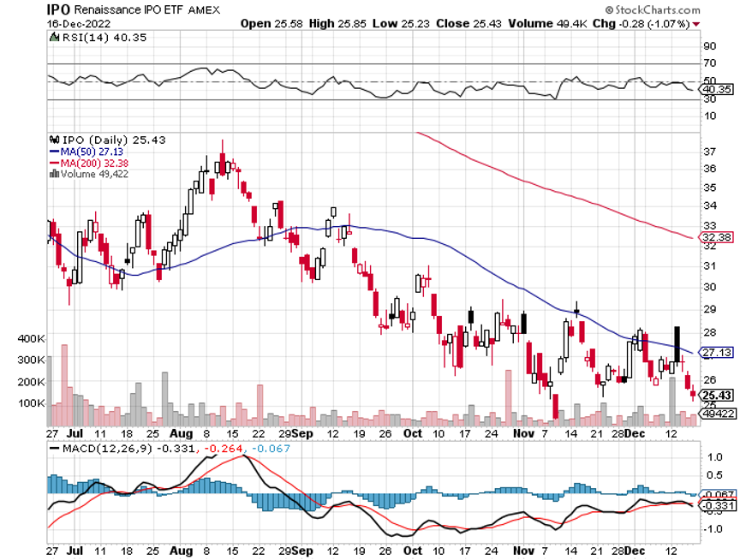
Task: Click the 'MA(50) 27.13' legend text
Action: [92, 152]
